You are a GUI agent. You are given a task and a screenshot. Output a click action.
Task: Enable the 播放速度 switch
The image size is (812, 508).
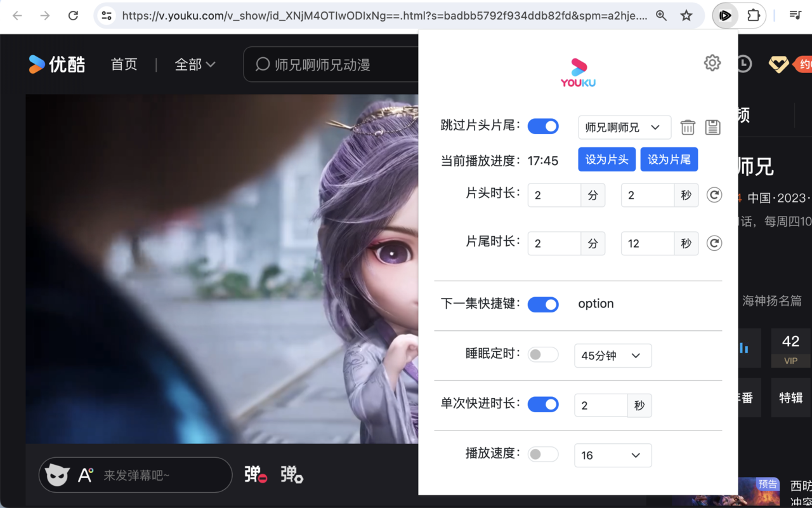[543, 454]
